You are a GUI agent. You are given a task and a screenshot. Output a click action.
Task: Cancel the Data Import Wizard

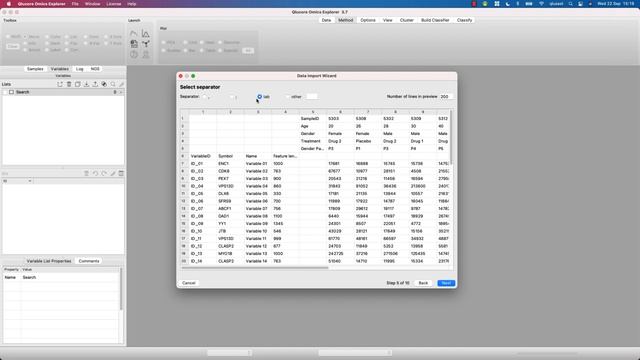coord(189,283)
